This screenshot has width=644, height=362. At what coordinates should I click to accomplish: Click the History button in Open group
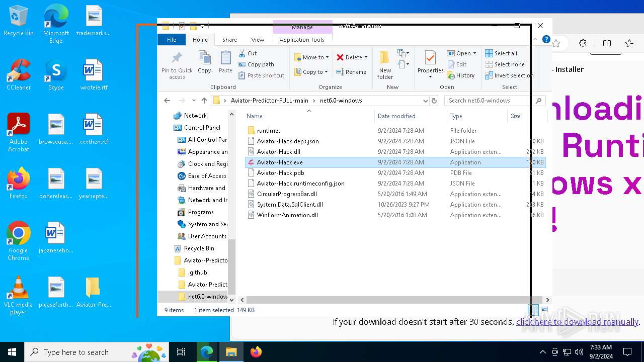tap(461, 75)
